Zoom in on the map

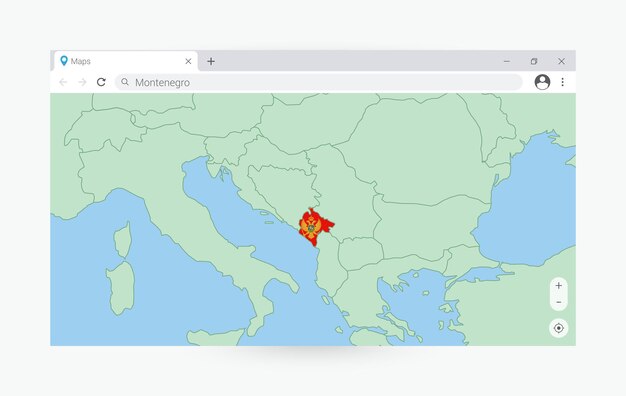coord(559,285)
